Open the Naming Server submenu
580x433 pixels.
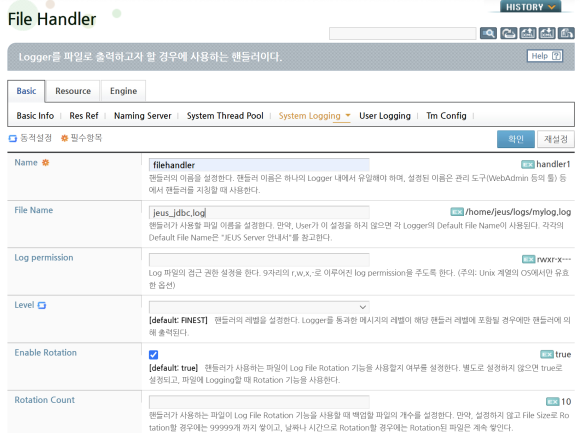[x=142, y=116]
